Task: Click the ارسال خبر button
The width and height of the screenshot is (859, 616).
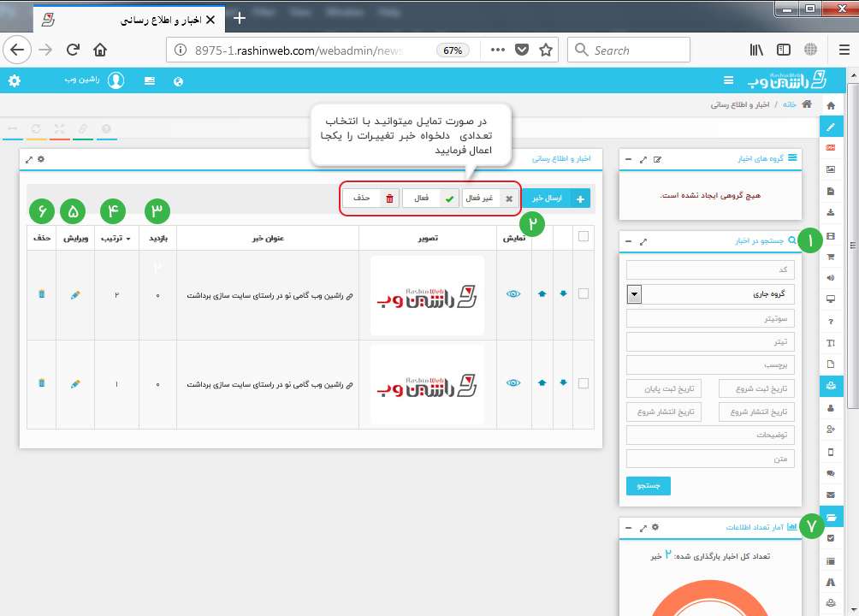Action: click(x=556, y=198)
